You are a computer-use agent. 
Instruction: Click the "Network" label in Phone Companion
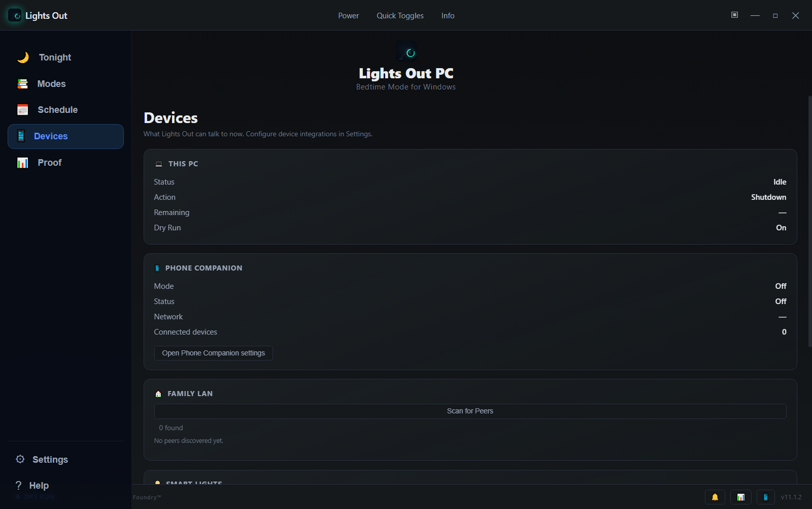(x=168, y=316)
